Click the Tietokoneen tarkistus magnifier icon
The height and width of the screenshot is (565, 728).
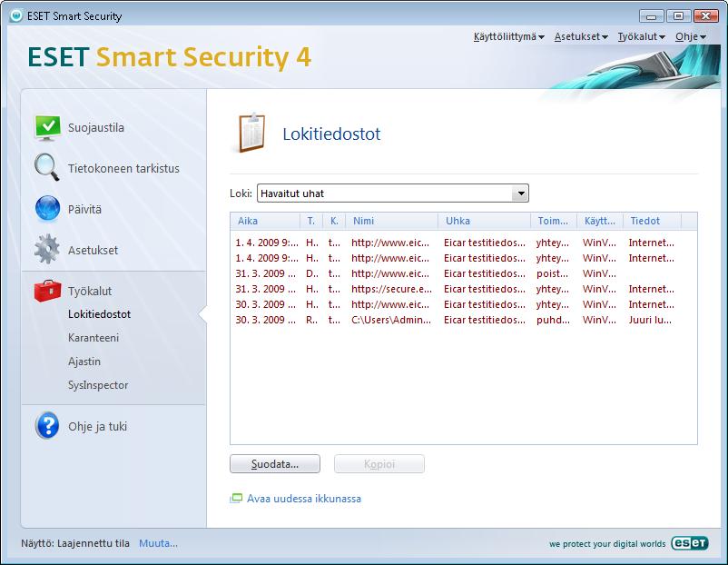point(47,167)
